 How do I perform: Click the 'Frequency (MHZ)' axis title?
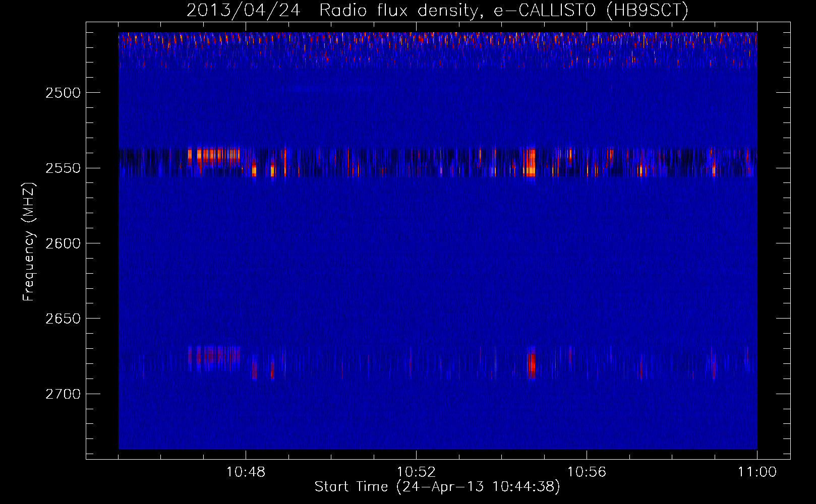click(x=29, y=242)
